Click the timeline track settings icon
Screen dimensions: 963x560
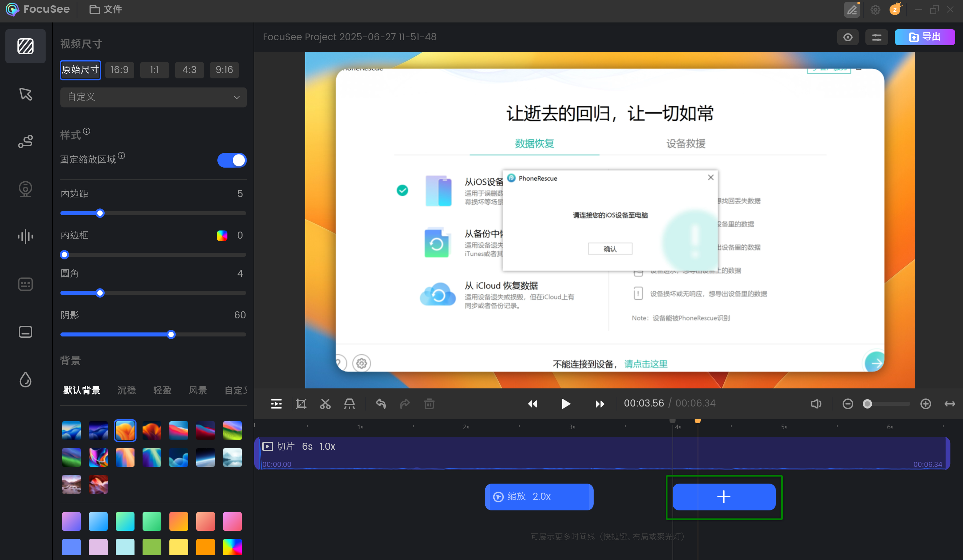[x=276, y=403]
